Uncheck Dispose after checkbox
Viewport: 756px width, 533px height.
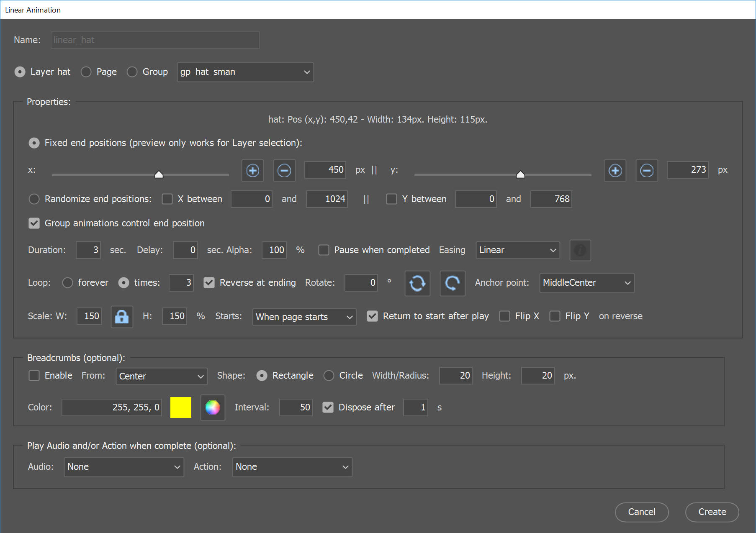pos(328,407)
